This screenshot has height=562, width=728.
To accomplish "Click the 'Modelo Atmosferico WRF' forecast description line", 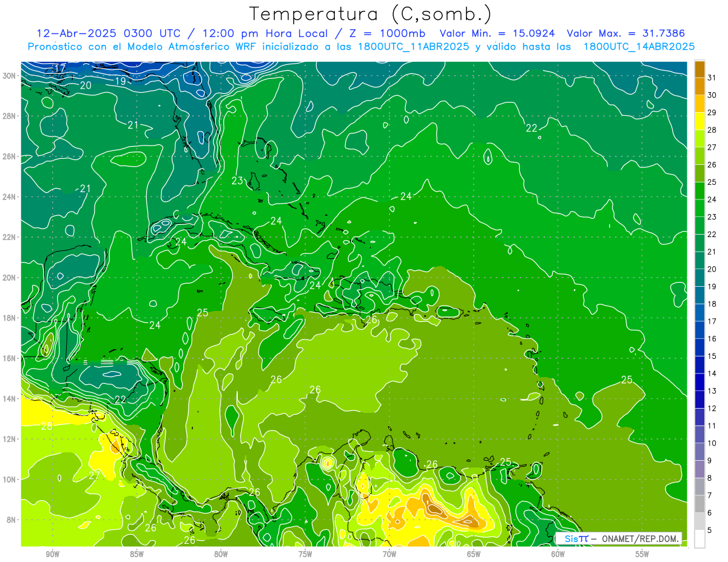I will pos(361,46).
